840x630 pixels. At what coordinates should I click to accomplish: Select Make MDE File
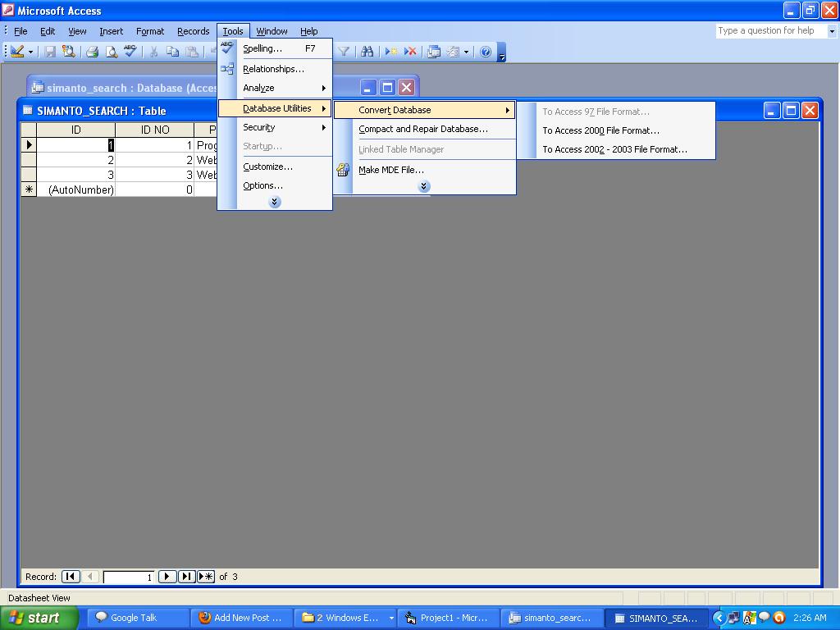coord(424,169)
